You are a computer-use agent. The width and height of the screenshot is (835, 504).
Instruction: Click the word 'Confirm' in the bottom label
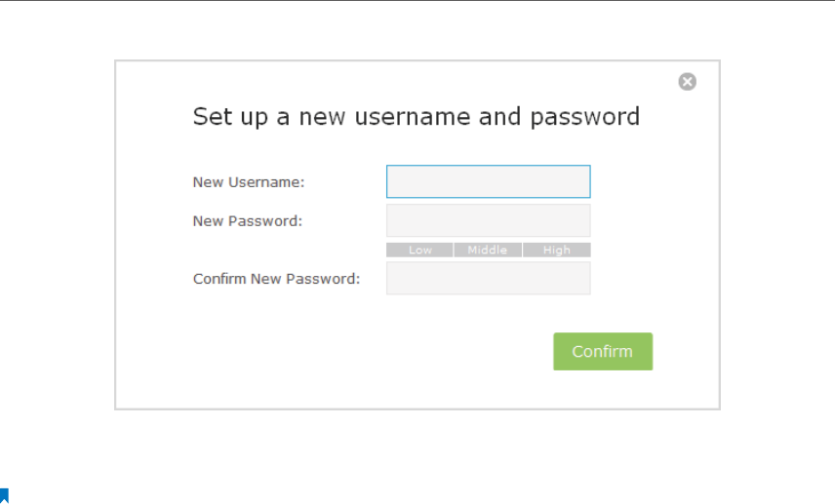click(219, 279)
